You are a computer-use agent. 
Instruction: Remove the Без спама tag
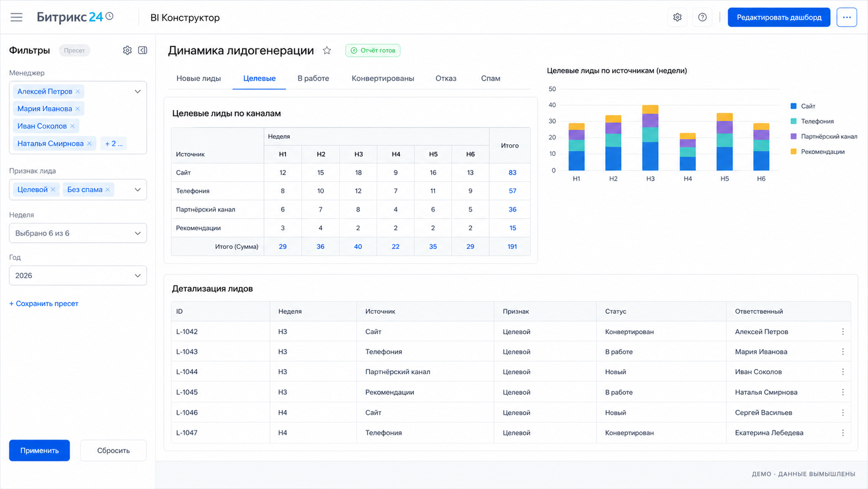pyautogui.click(x=108, y=190)
